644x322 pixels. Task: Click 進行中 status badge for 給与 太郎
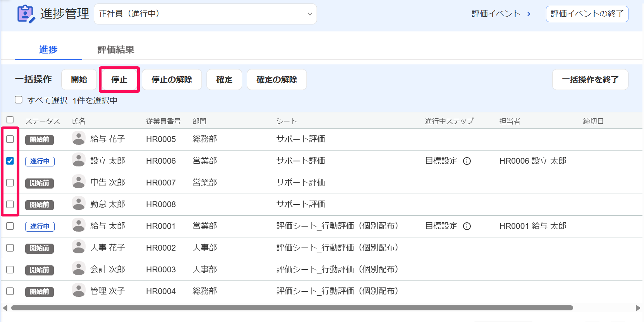click(40, 227)
